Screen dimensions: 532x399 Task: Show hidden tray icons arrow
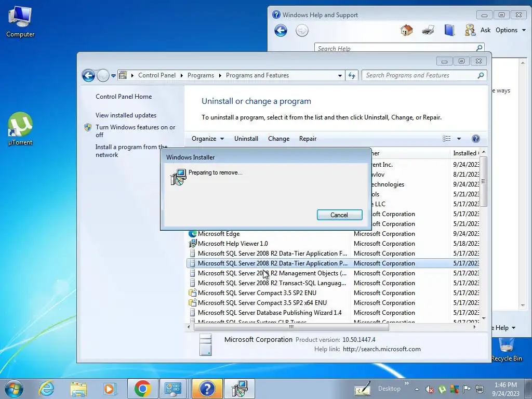point(417,390)
